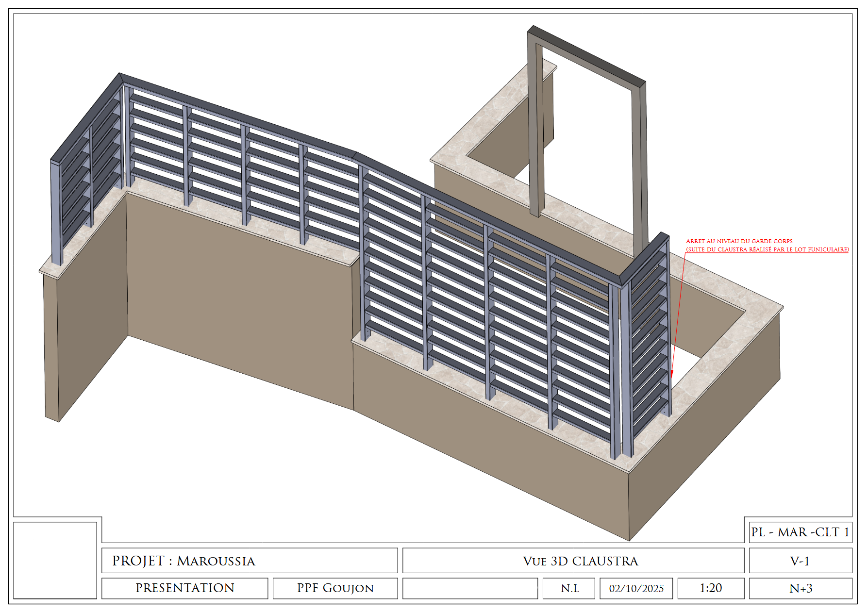Click the 'PL - MAR -CLT 1' drawing reference
This screenshot has width=868, height=612.
click(800, 532)
